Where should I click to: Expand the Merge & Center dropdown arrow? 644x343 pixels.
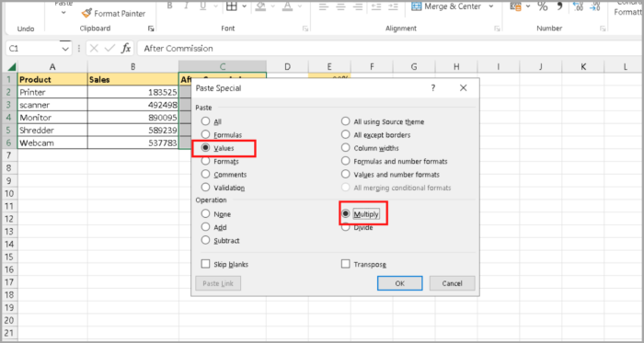click(x=490, y=6)
